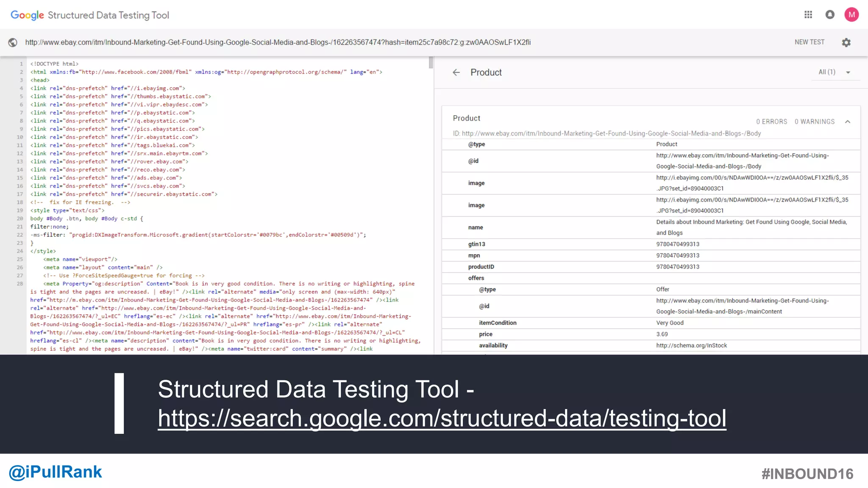Collapse the Product result card chevron
Image resolution: width=868 pixels, height=488 pixels.
click(x=848, y=122)
